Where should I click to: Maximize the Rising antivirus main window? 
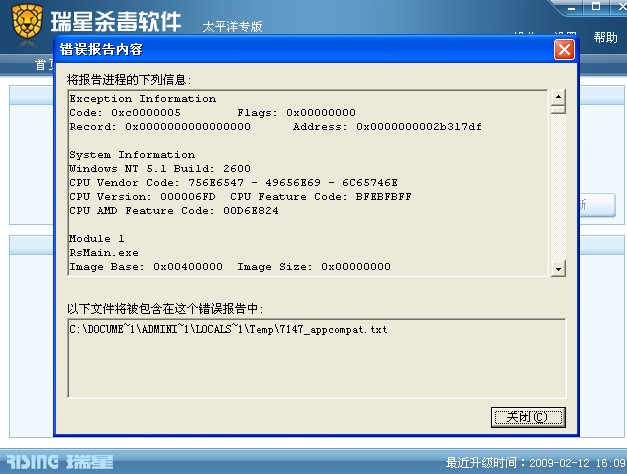click(595, 6)
